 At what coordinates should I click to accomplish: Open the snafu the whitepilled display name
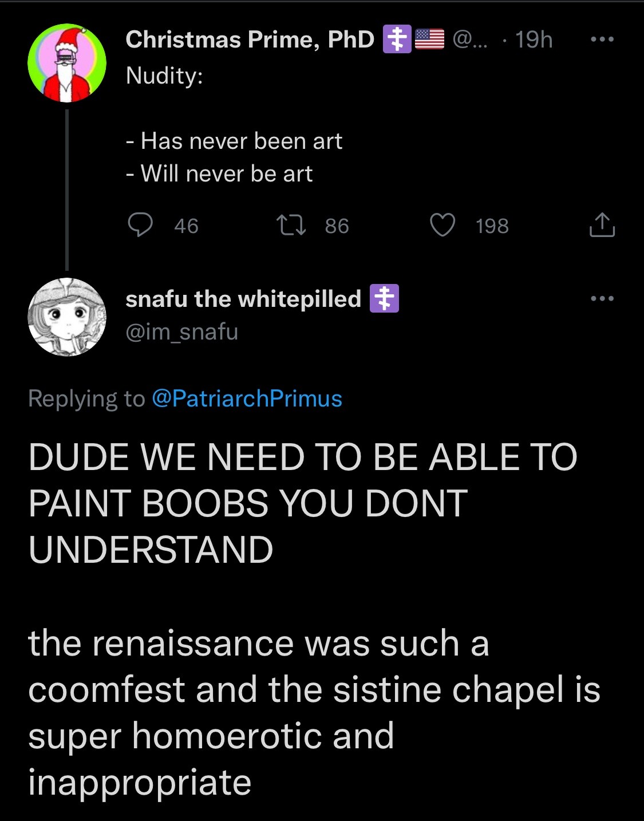[x=243, y=299]
